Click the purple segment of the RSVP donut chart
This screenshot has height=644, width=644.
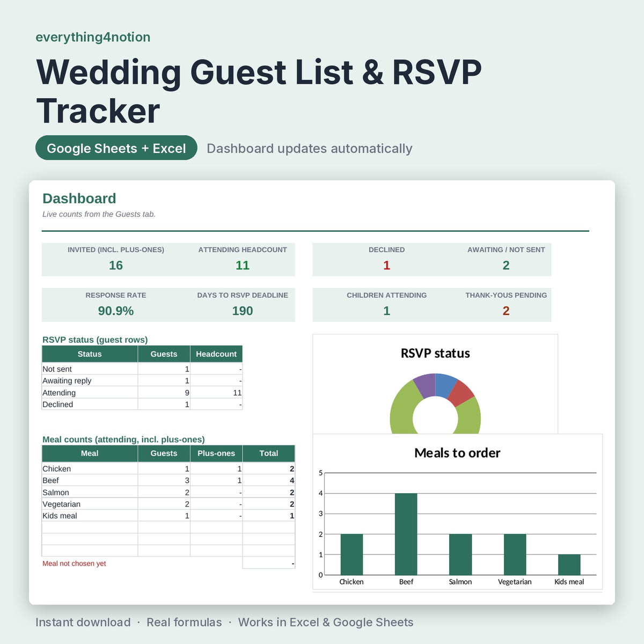(x=425, y=385)
